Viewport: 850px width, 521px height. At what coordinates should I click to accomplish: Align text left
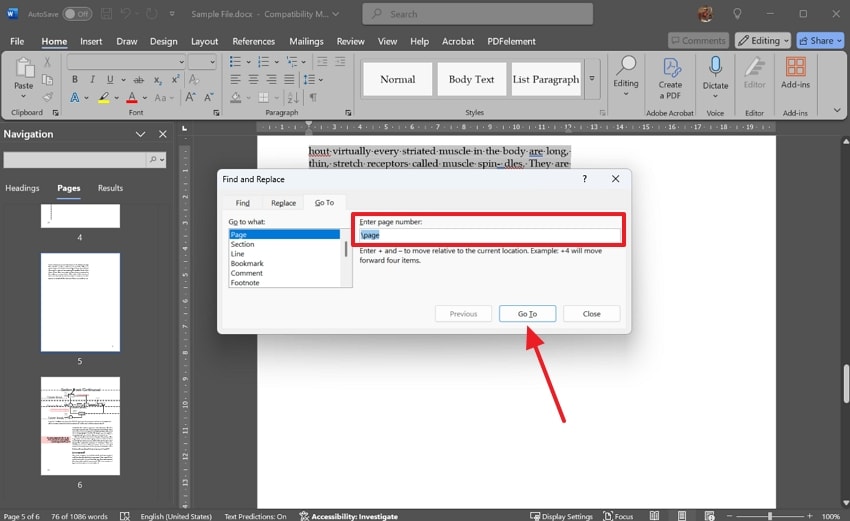point(235,80)
